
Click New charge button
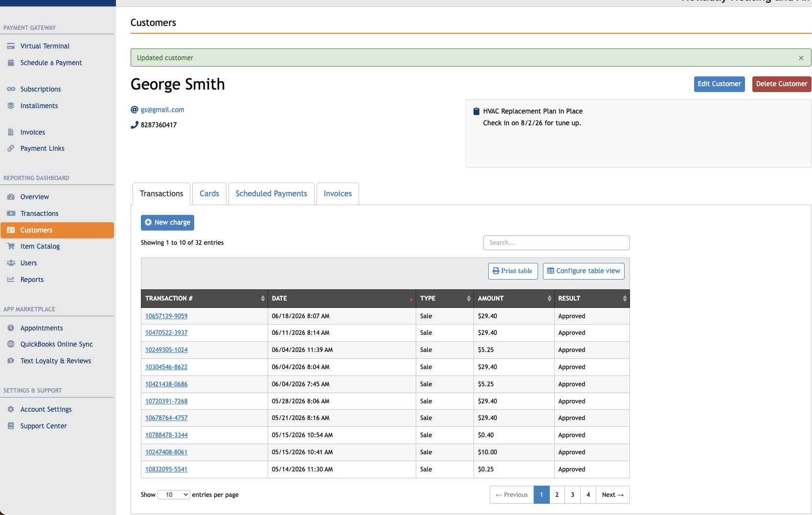[x=167, y=223]
